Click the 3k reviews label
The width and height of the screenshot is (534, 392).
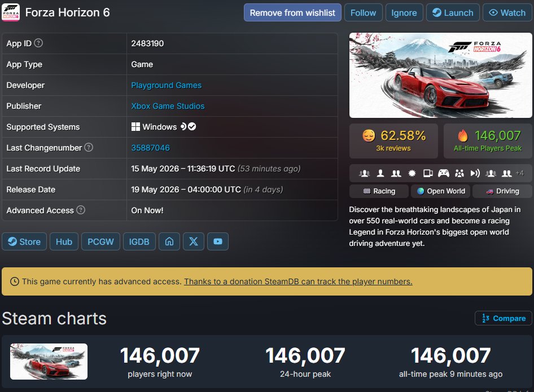pos(393,148)
